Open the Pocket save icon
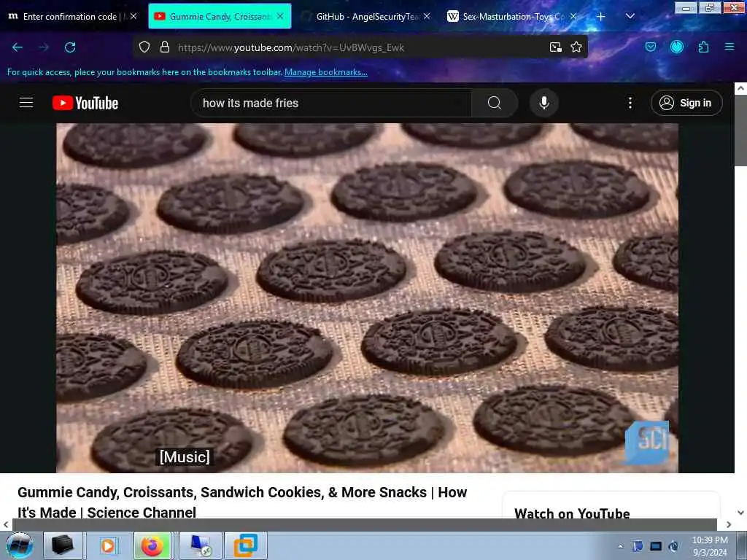 [650, 47]
